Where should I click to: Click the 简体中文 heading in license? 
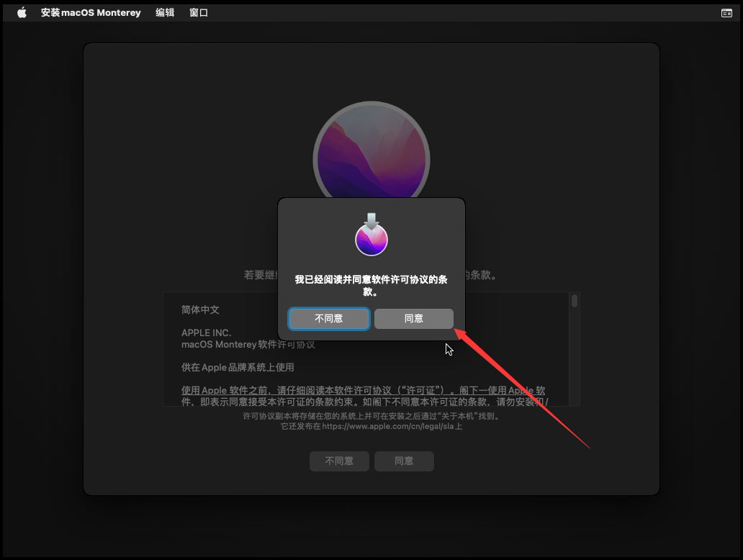click(200, 310)
